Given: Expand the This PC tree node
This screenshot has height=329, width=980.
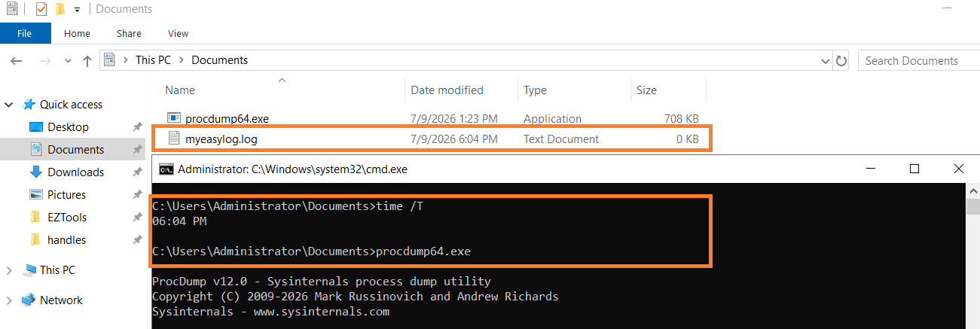Looking at the screenshot, I should 10,270.
